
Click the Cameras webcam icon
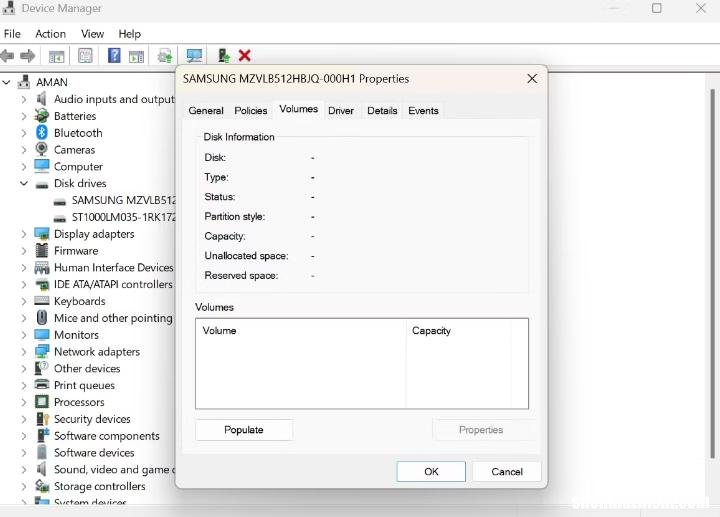(42, 150)
